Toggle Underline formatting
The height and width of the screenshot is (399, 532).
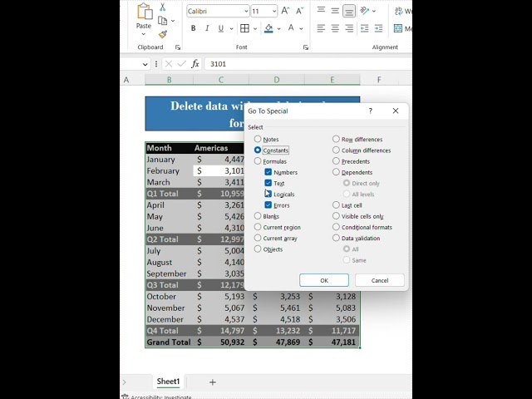pos(221,28)
